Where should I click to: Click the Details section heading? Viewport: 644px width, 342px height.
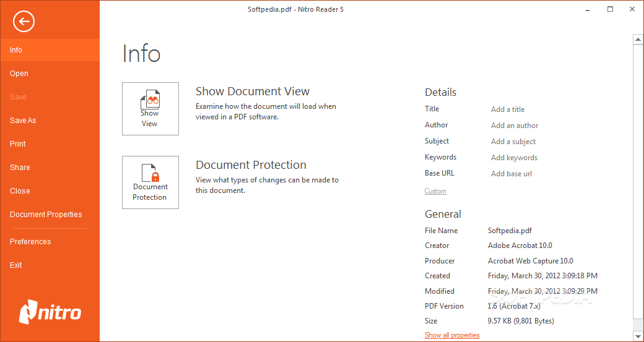click(440, 92)
